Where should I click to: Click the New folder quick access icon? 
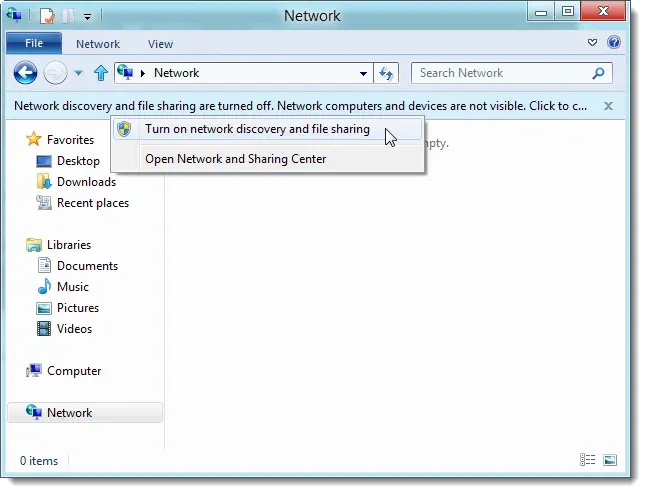point(68,16)
